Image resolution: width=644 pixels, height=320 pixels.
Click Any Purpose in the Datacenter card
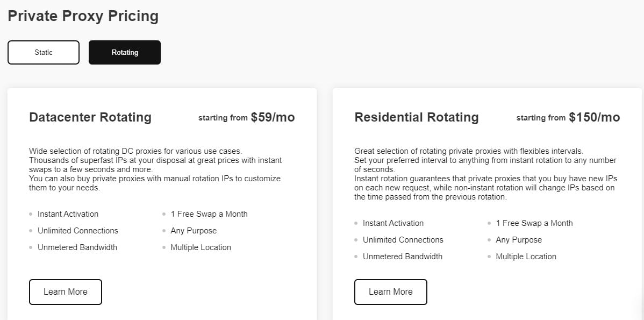(x=194, y=231)
